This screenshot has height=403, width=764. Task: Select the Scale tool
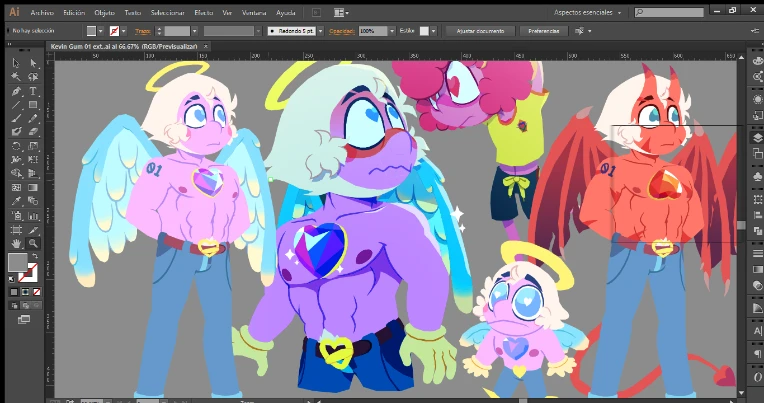pyautogui.click(x=33, y=146)
